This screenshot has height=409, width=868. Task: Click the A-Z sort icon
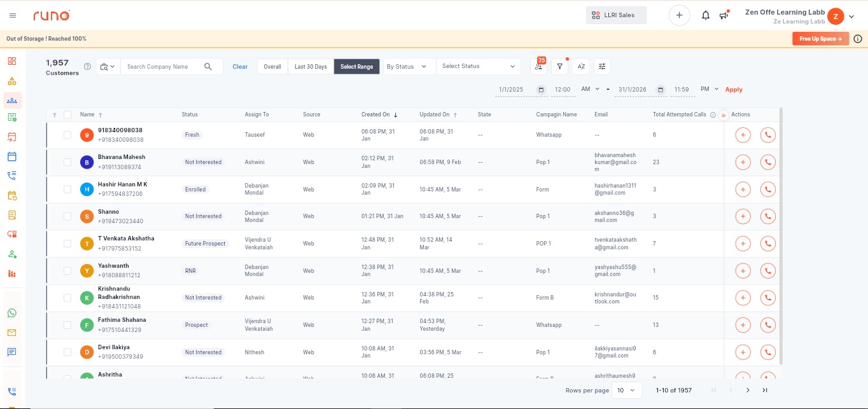coord(580,66)
